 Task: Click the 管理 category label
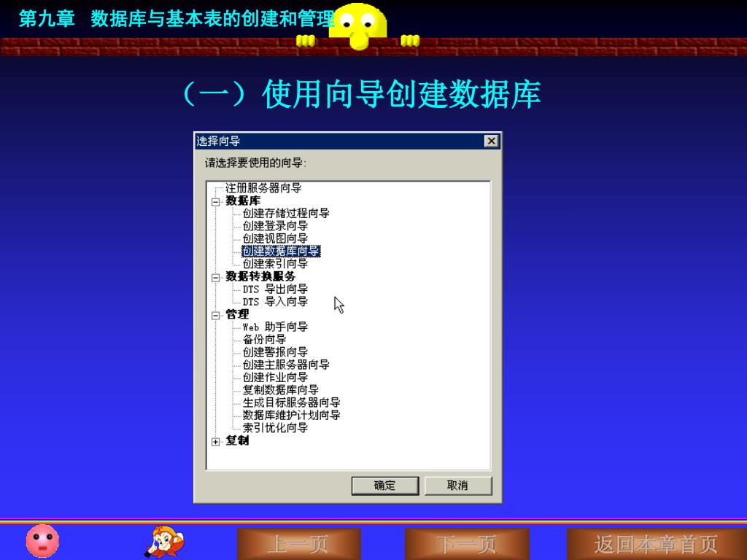click(x=237, y=314)
